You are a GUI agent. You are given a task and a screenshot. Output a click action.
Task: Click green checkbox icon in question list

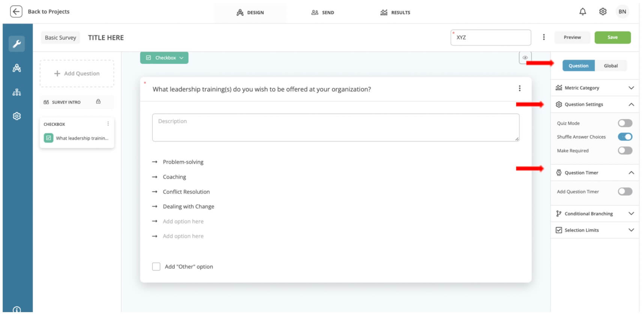click(48, 138)
